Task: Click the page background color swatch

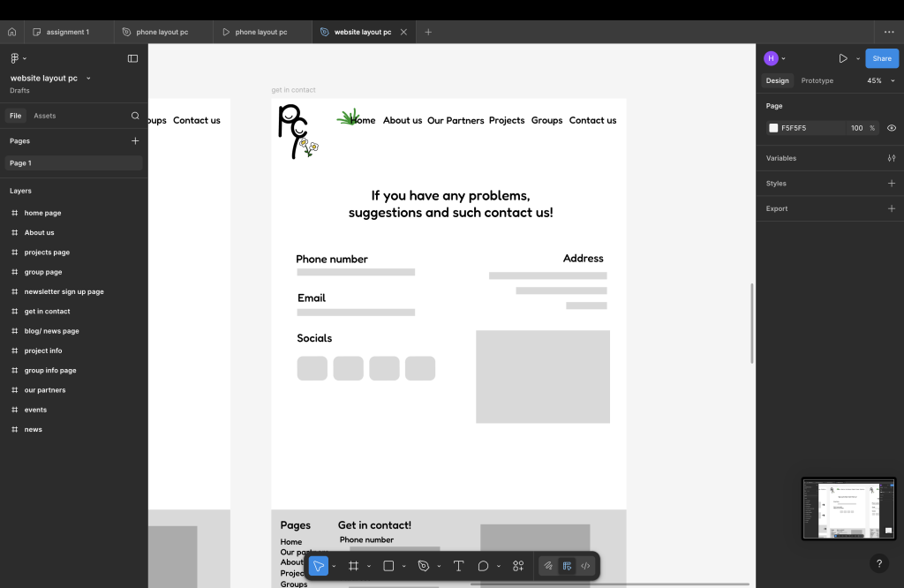Action: point(773,128)
